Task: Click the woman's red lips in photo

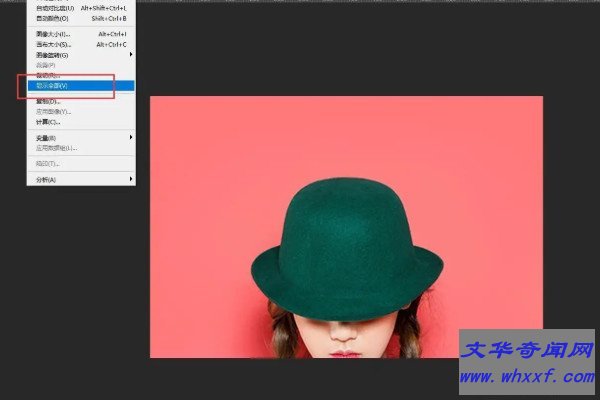Action: (x=346, y=352)
